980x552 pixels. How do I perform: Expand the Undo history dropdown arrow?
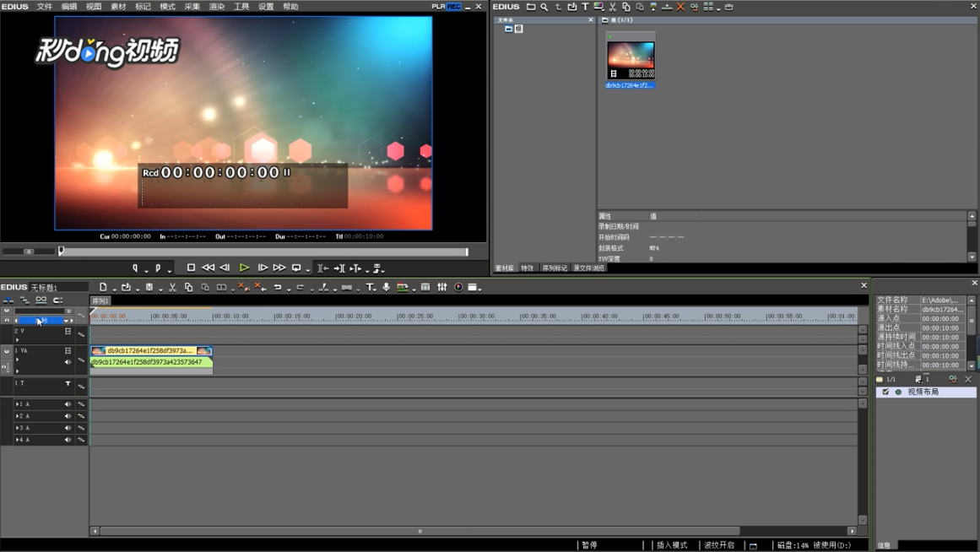tap(289, 290)
